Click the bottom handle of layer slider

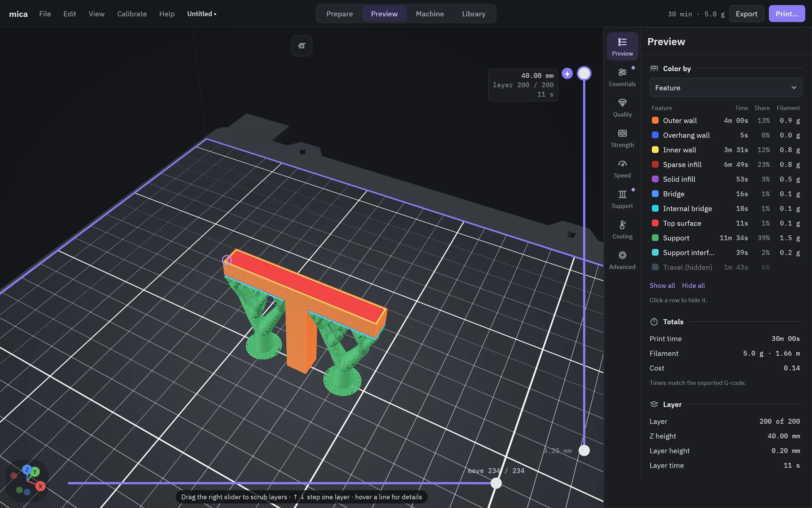coord(584,450)
